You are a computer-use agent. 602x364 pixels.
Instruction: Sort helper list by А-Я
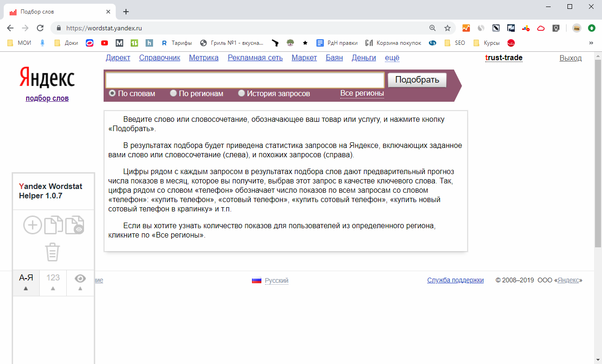26,283
